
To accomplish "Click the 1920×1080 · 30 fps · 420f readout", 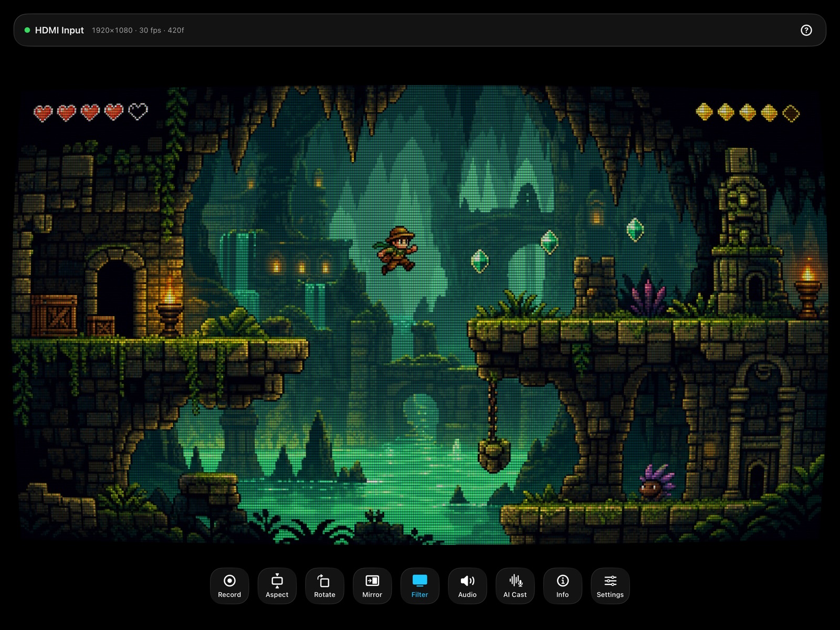I will coord(138,30).
